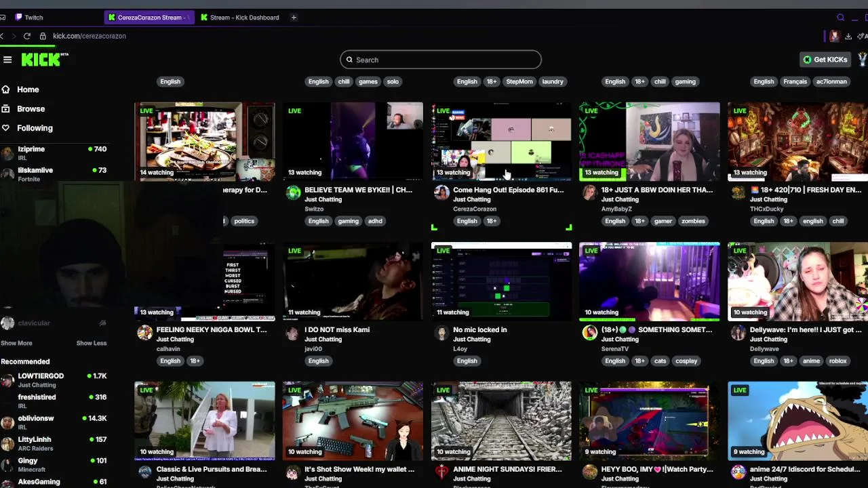
Task: Click Gingy avatar in Recommended
Action: tap(7, 465)
